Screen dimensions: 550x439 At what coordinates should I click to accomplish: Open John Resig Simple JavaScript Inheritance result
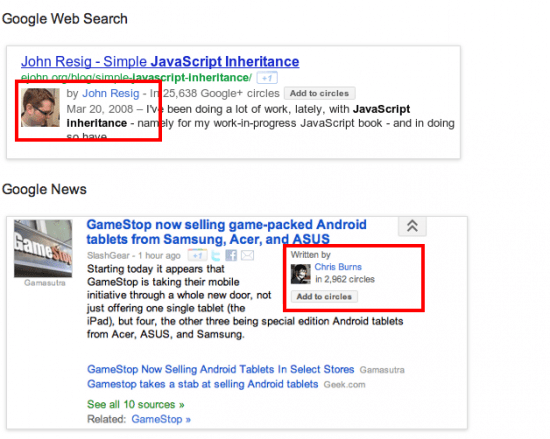click(160, 61)
